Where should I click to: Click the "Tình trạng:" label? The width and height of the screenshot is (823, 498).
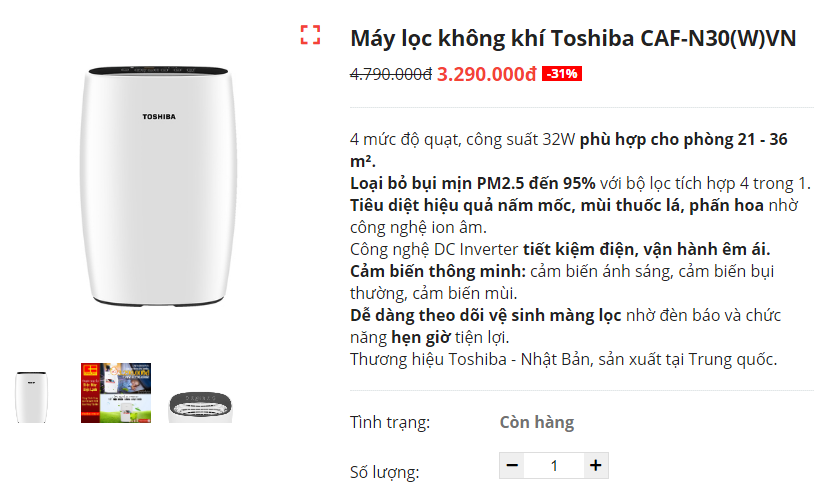[x=390, y=422]
